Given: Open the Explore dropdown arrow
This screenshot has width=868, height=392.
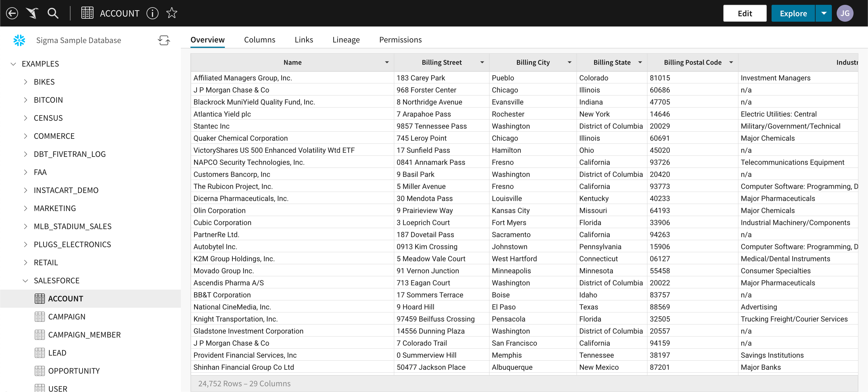Looking at the screenshot, I should pos(823,14).
